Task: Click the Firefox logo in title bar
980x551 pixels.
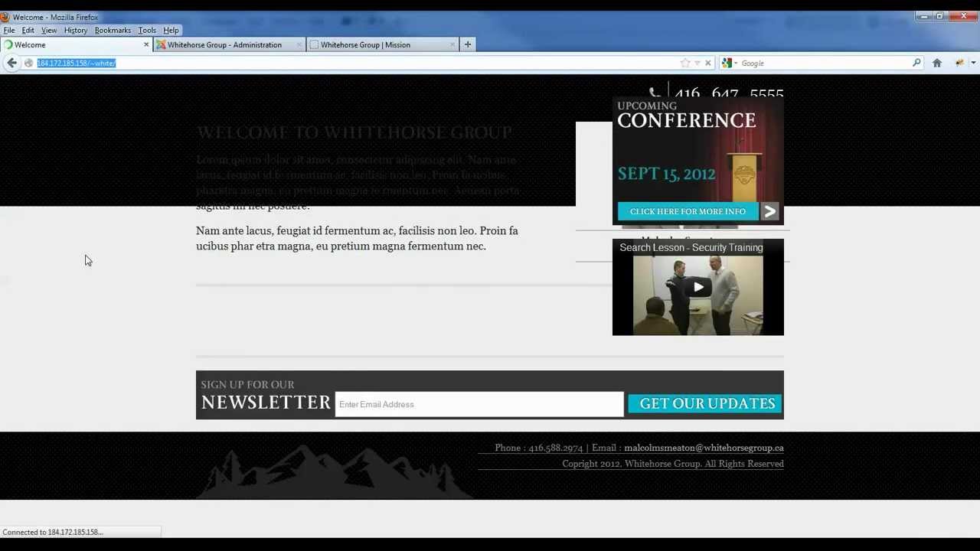Action: (5, 17)
